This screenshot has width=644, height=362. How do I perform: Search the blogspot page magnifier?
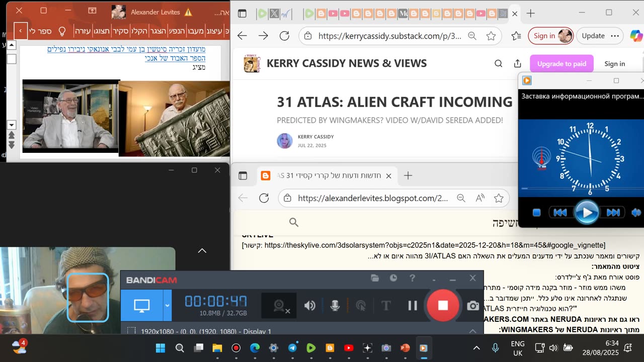[x=294, y=222]
